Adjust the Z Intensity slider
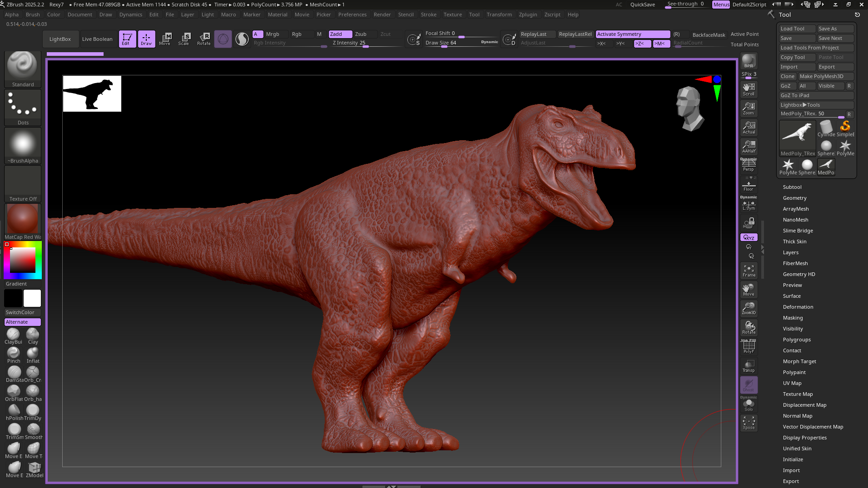The width and height of the screenshot is (868, 488). coord(367,43)
